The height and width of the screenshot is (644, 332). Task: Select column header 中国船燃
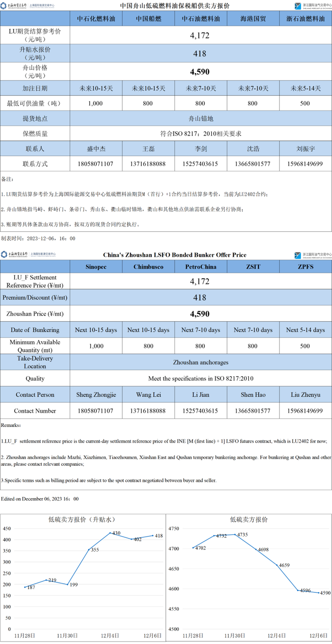point(148,19)
